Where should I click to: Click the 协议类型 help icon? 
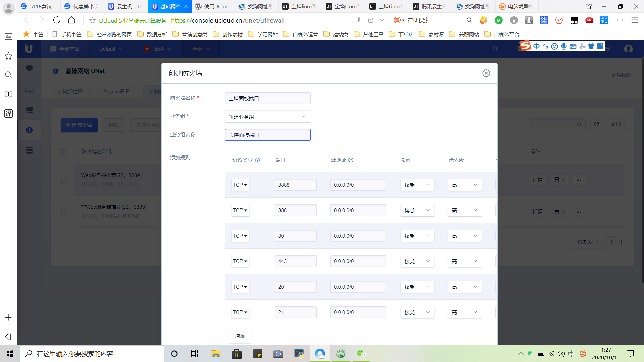coord(257,160)
